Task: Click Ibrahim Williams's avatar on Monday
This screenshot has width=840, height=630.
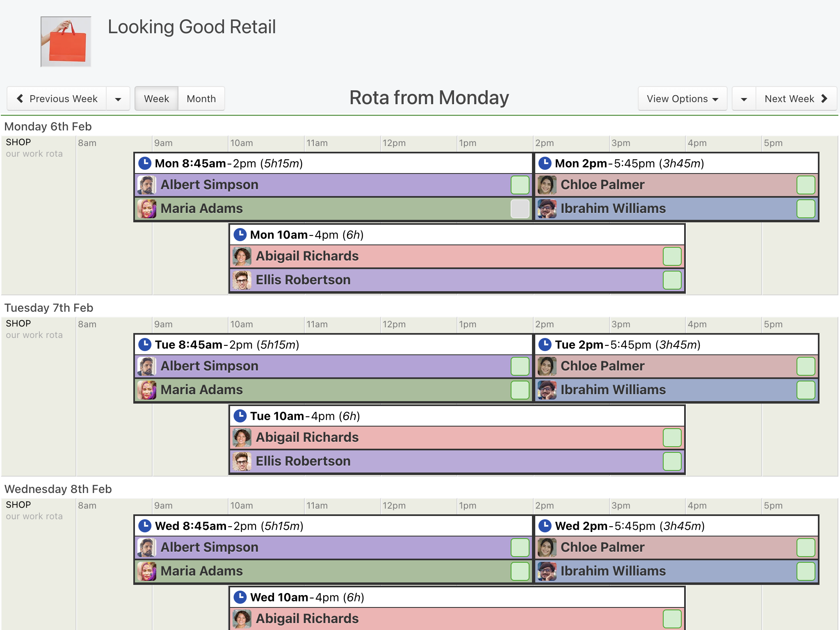Action: click(547, 209)
